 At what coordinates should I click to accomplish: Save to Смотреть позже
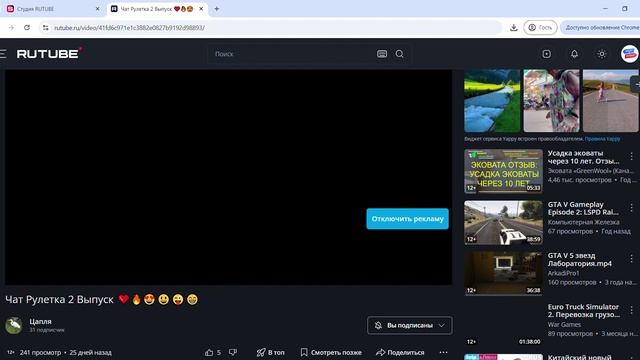coord(331,352)
